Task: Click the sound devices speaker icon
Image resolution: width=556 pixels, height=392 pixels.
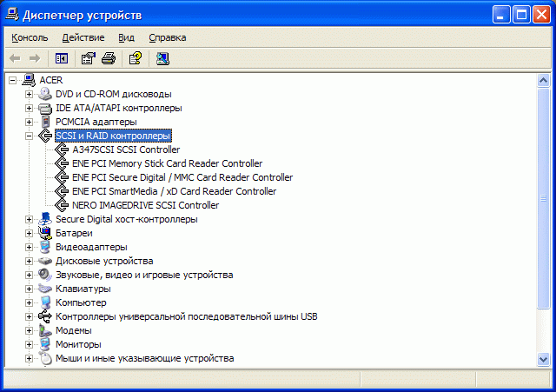Action: (45, 275)
